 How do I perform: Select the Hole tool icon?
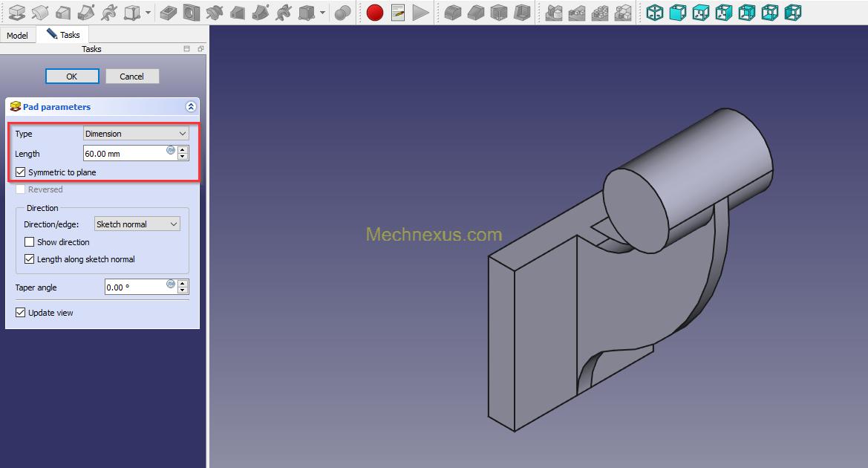pos(192,12)
